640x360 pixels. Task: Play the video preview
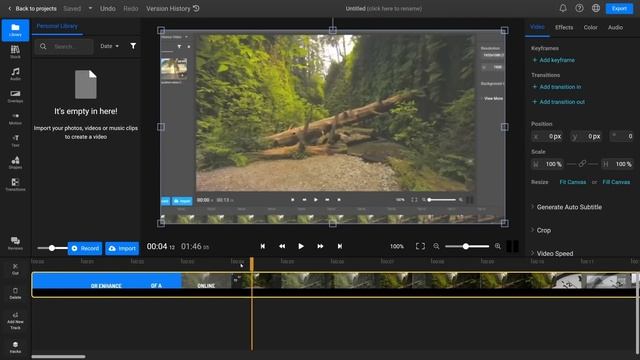(x=301, y=246)
